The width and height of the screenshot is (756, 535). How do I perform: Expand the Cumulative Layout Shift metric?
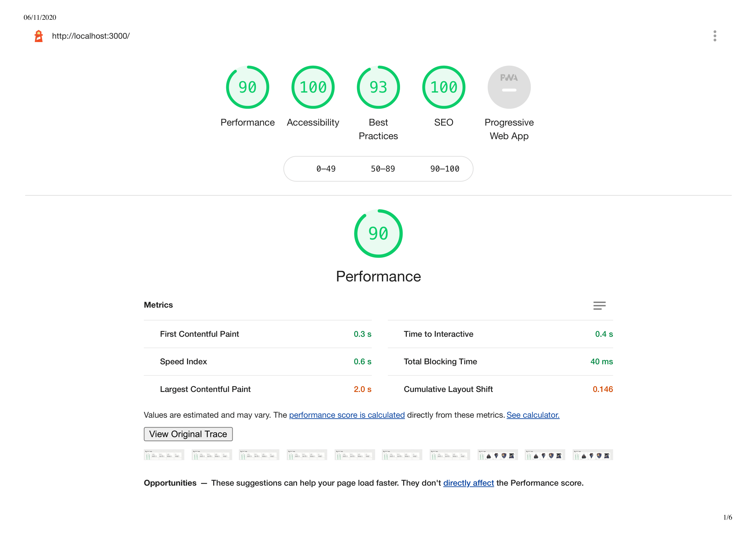pyautogui.click(x=448, y=389)
